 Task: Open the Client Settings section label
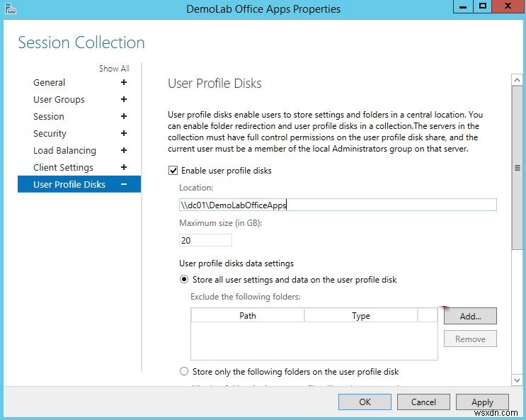point(63,168)
